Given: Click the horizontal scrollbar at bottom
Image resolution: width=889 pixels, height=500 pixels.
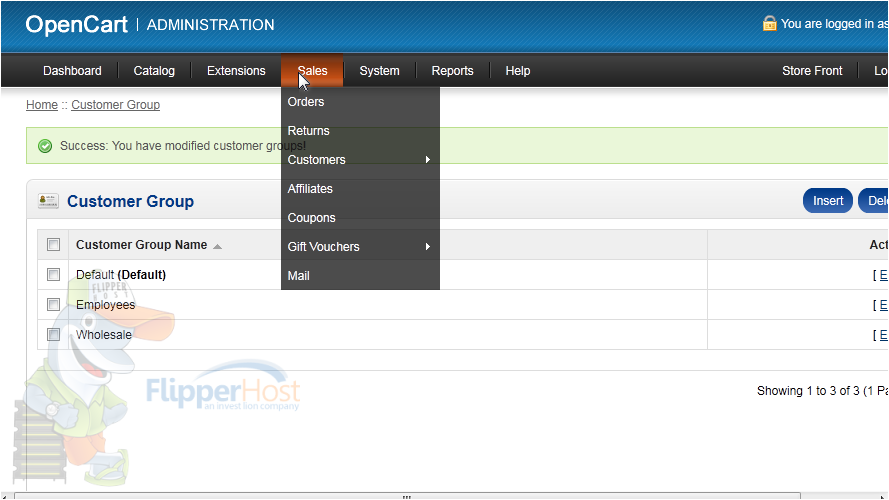Looking at the screenshot, I should (x=407, y=496).
